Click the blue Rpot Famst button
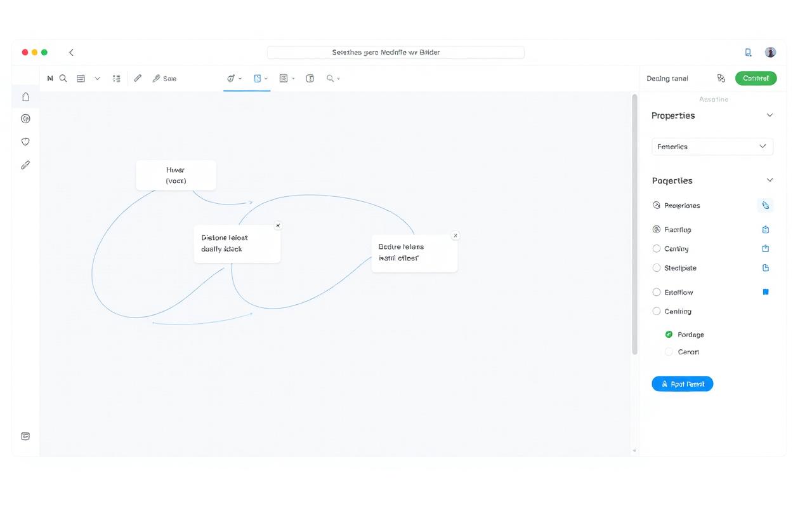Screen dimensions: 812x508 [x=683, y=384]
